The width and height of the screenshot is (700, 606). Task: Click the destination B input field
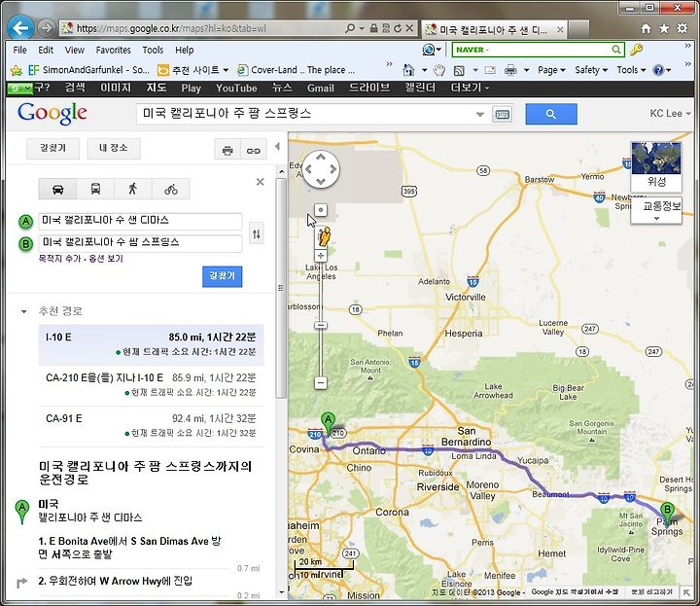(x=140, y=243)
